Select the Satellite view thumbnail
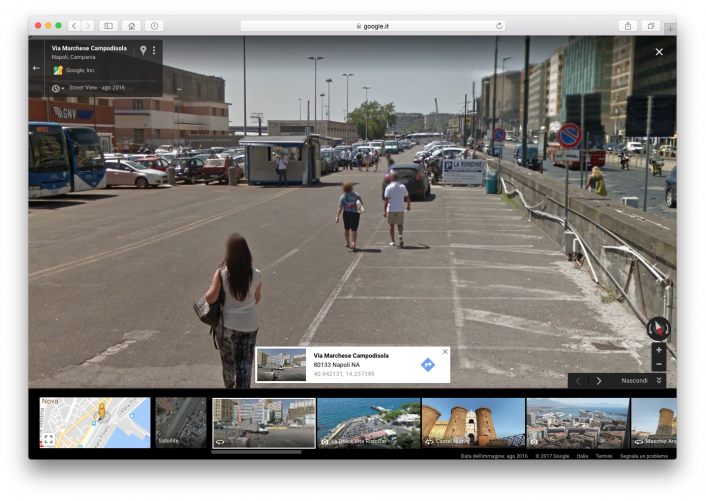705x500 pixels. pos(181,422)
